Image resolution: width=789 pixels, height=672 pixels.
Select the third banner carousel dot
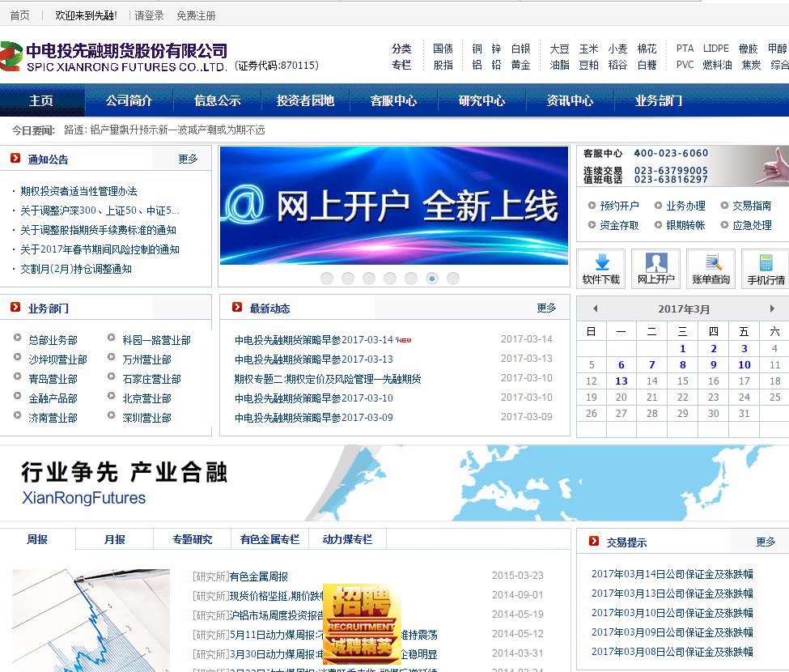pyautogui.click(x=369, y=279)
